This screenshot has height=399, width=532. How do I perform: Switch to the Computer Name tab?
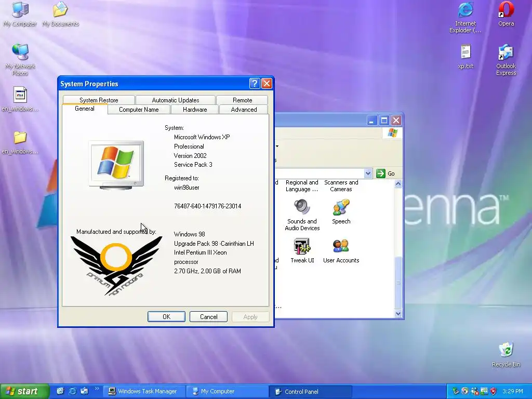coord(139,110)
